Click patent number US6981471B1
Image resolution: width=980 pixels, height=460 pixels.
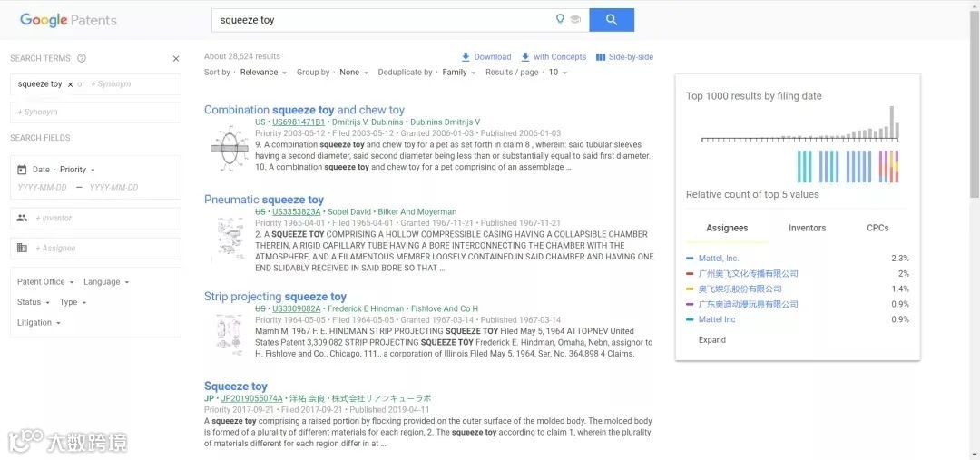[299, 122]
